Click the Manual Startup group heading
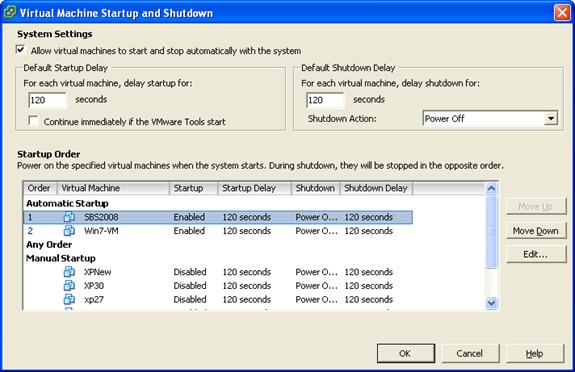575x372 pixels. click(61, 258)
